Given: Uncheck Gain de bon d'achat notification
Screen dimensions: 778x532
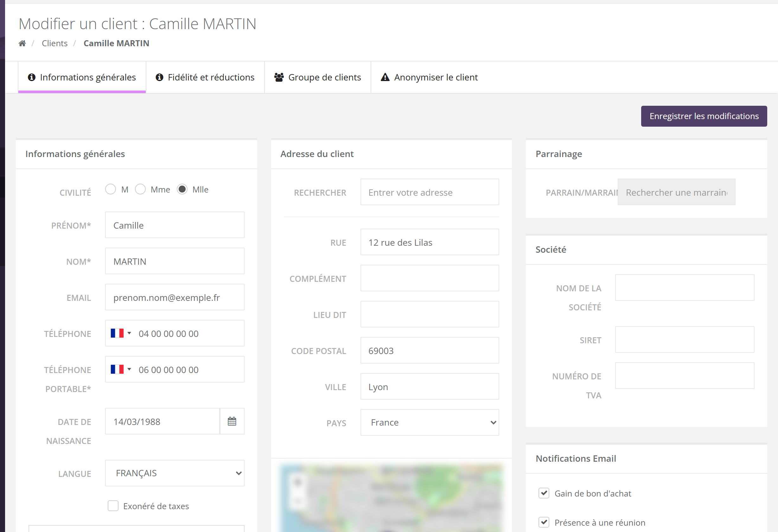Looking at the screenshot, I should tap(544, 493).
